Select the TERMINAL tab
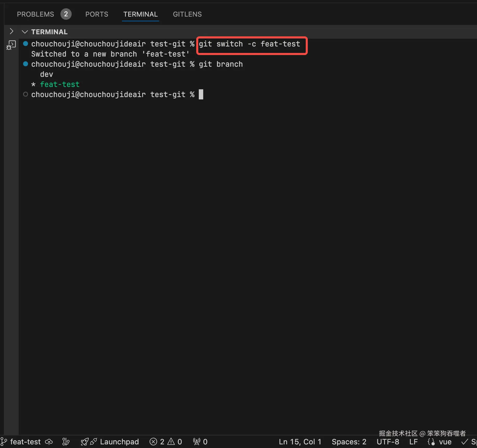Screen dimensions: 477x448 click(x=140, y=14)
